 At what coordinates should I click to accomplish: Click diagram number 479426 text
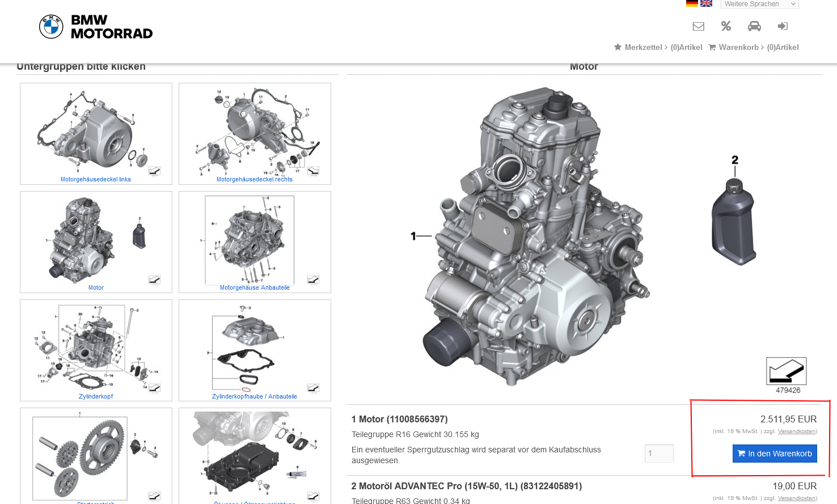[x=788, y=390]
